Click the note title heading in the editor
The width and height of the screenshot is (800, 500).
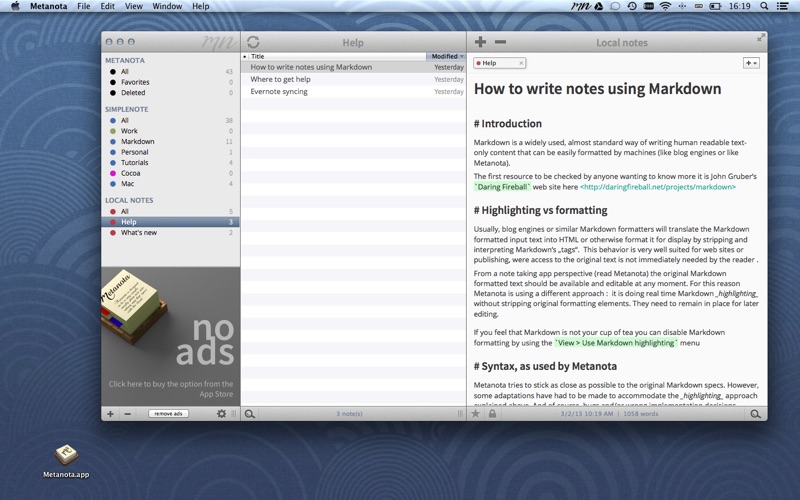pos(597,89)
